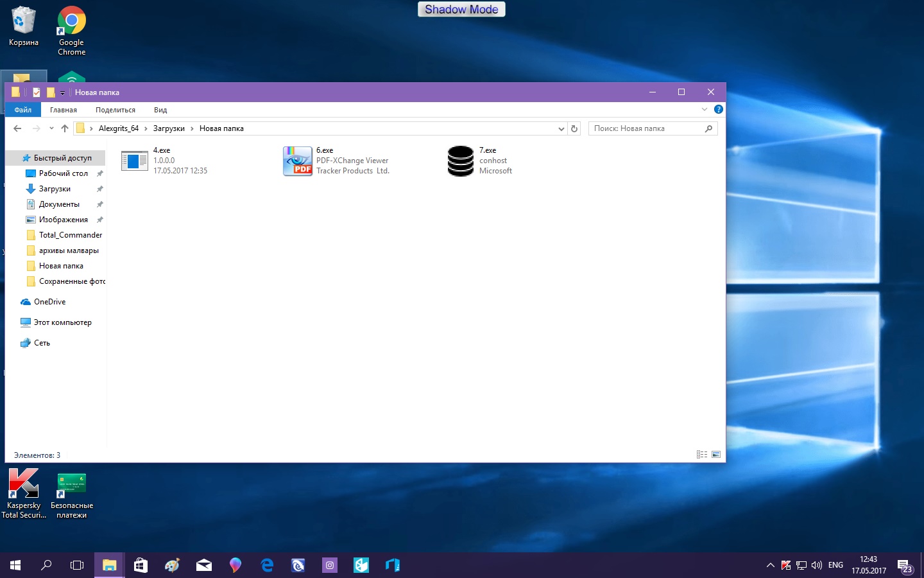Open the PDF-XChange Viewer 6.exe file icon
This screenshot has width=924, height=578.
[298, 161]
